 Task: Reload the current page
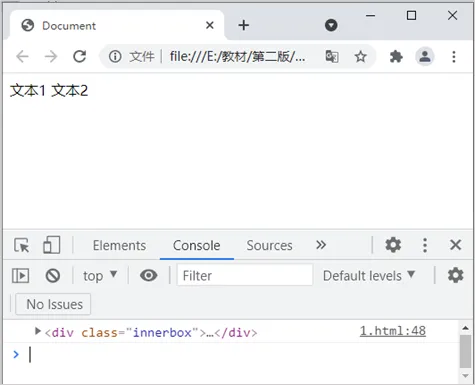(x=80, y=56)
